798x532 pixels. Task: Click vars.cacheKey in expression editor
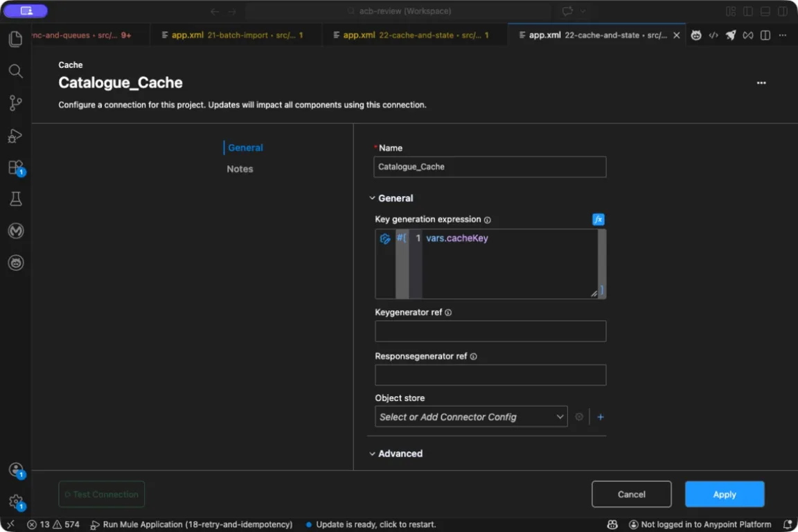[456, 238]
